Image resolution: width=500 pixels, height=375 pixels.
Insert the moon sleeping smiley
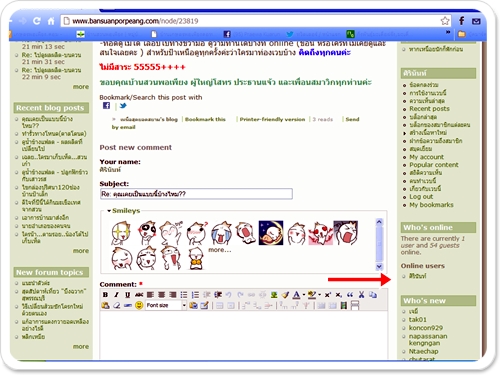pyautogui.click(x=271, y=233)
